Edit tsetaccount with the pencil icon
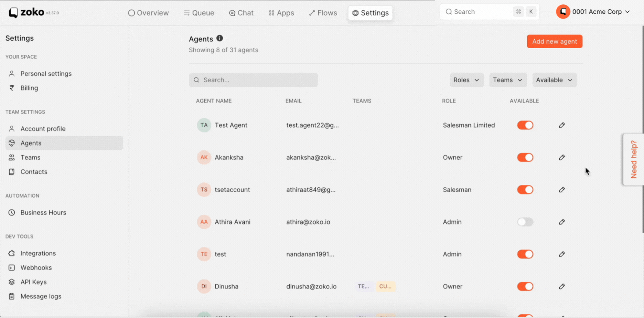 [562, 190]
